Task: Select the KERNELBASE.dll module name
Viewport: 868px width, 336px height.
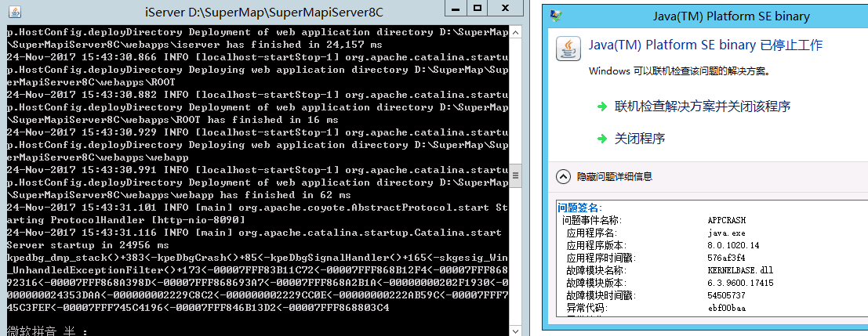Action: coord(740,270)
